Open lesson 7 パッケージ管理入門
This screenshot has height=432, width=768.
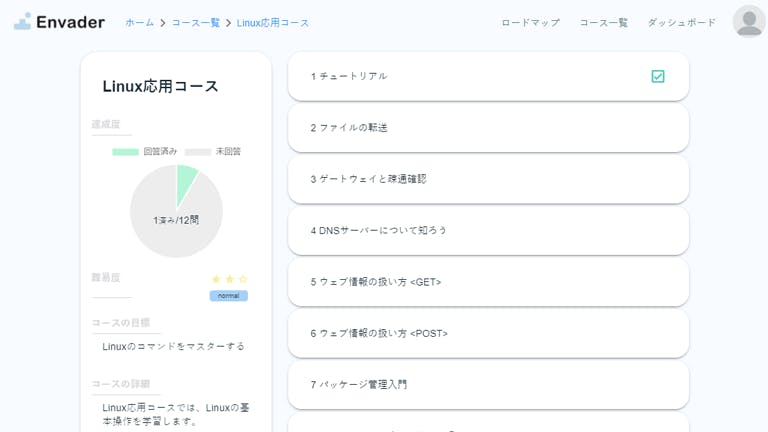point(488,385)
